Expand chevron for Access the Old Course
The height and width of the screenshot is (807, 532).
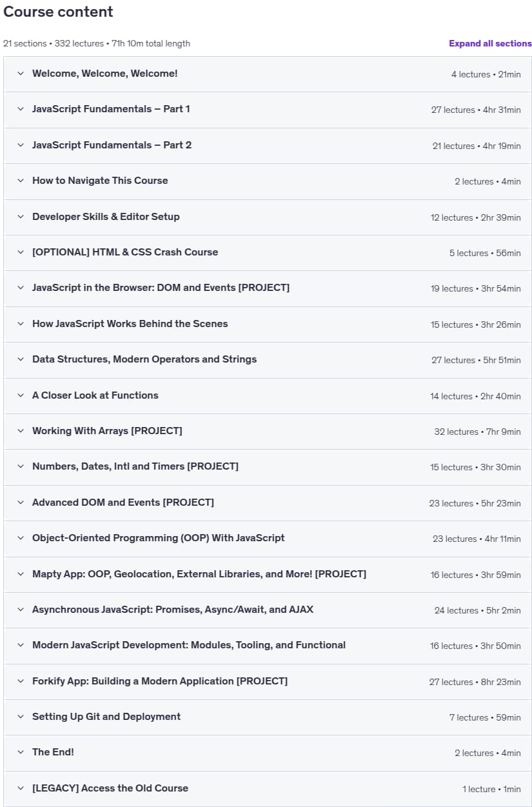pyautogui.click(x=21, y=789)
